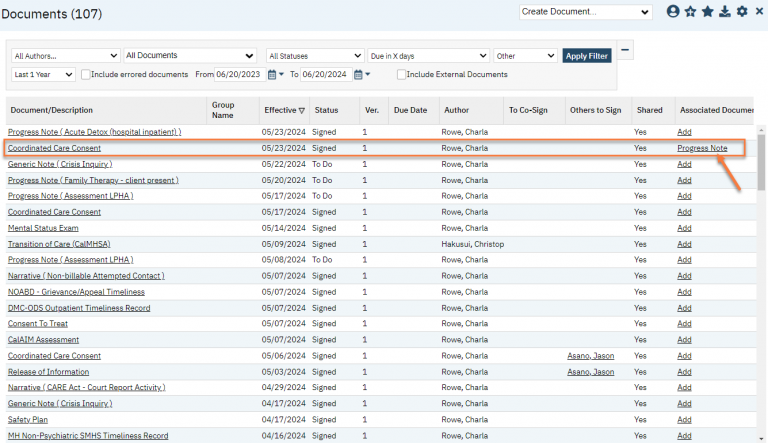Click the Apply Filter button

click(588, 56)
